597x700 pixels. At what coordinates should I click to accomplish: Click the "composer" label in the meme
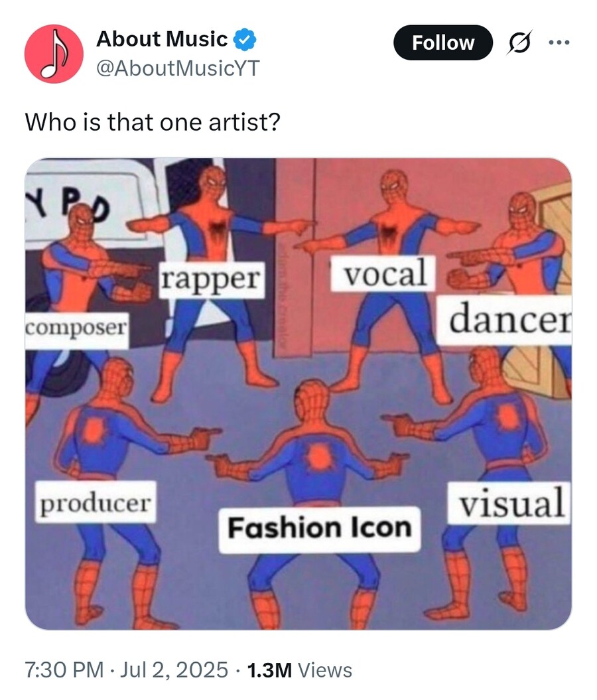tap(77, 330)
